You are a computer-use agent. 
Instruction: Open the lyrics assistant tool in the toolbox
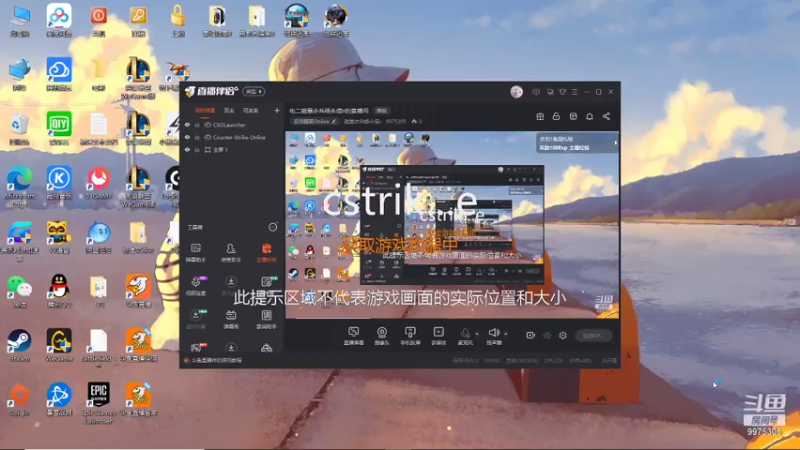266,319
